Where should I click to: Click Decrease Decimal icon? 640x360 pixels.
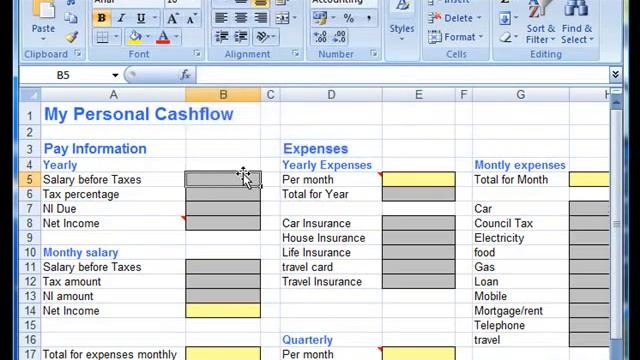(339, 37)
